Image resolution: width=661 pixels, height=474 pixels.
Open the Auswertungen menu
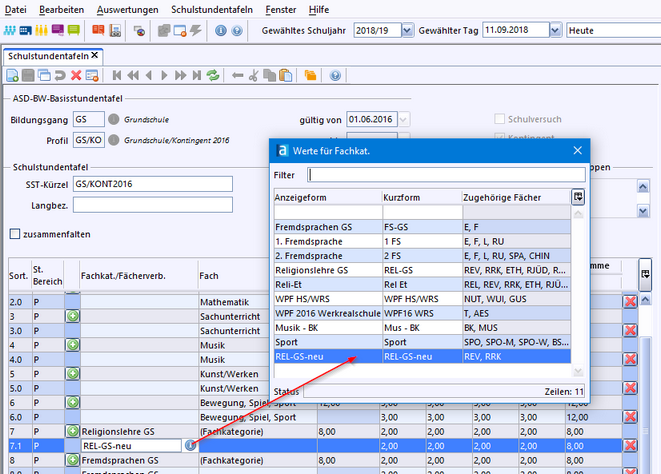pyautogui.click(x=129, y=8)
